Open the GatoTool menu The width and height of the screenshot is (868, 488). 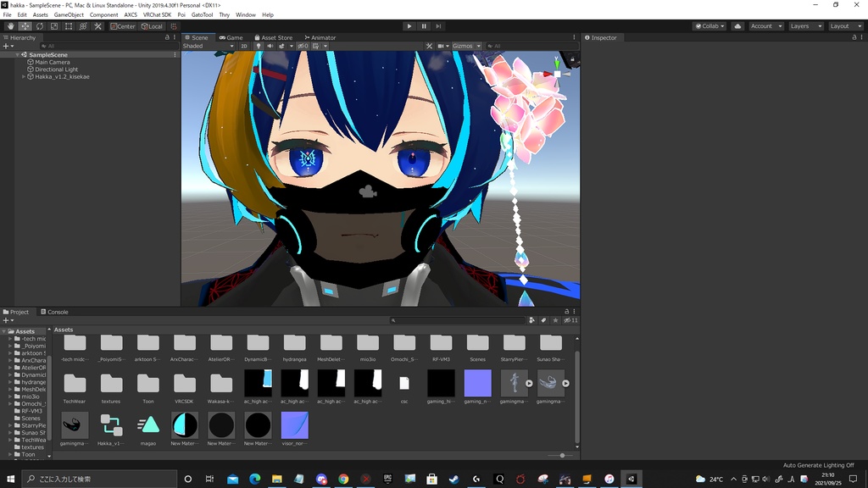pos(202,15)
